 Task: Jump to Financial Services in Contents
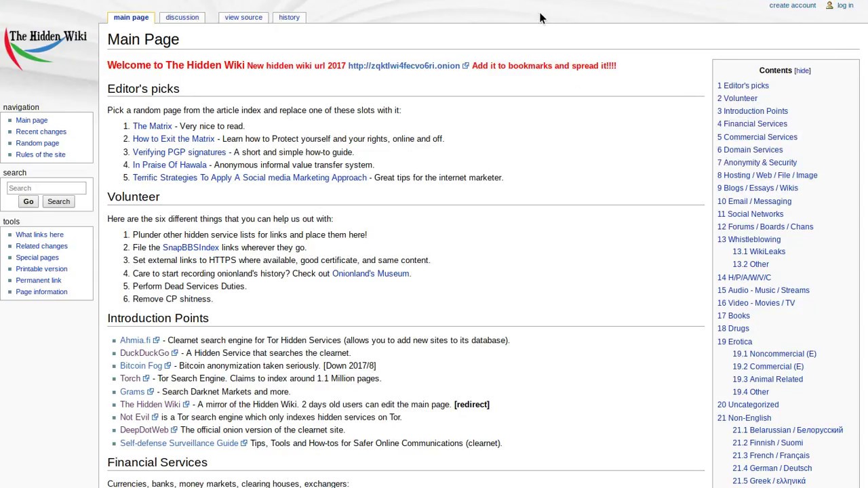[755, 124]
